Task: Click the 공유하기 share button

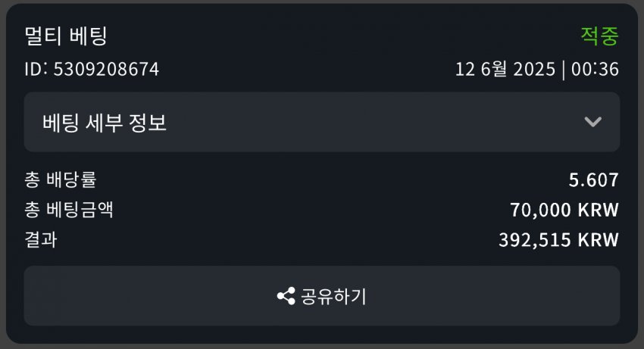Action: [x=321, y=296]
